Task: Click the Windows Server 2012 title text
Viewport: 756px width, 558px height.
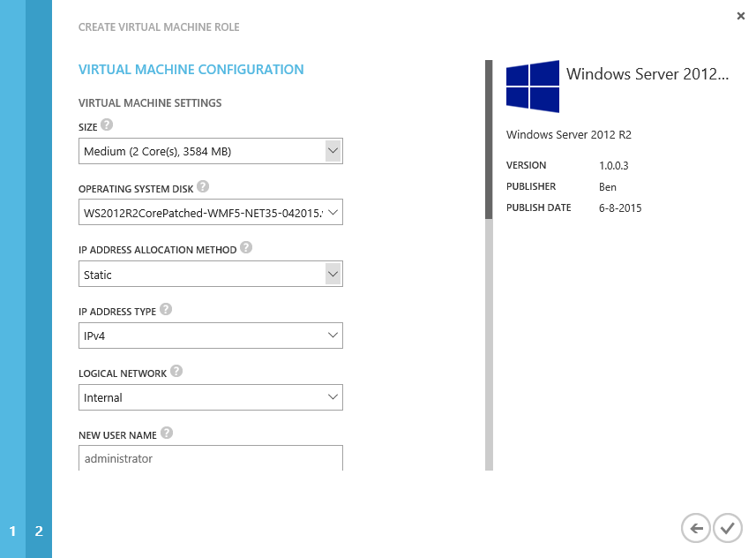Action: [647, 74]
